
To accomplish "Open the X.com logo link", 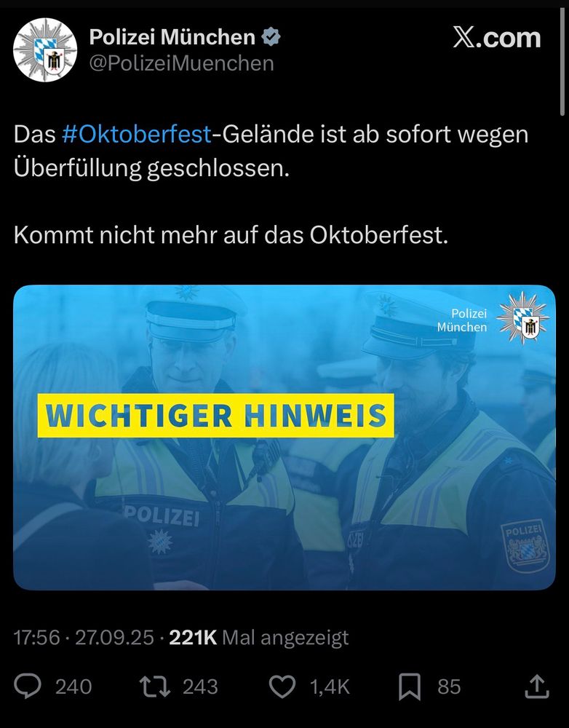I will coord(497,38).
